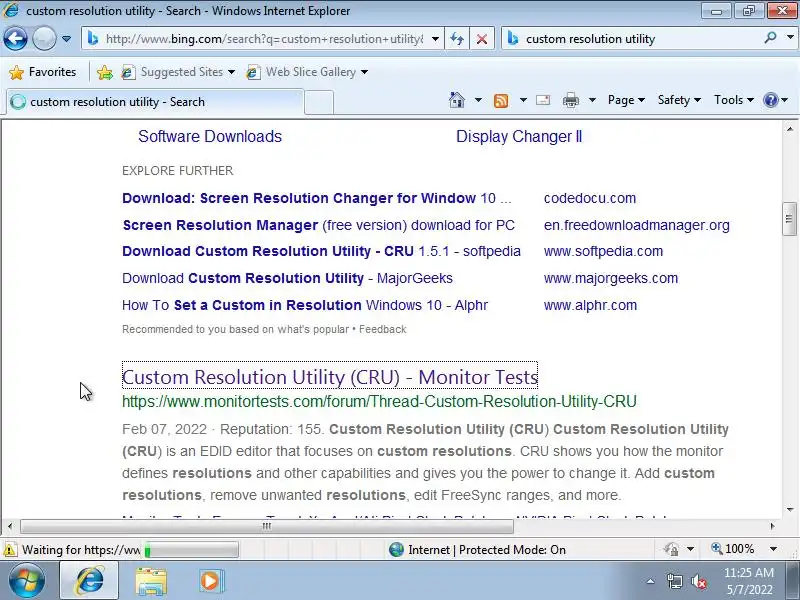Click the Feedback link under recommendations

tap(383, 330)
